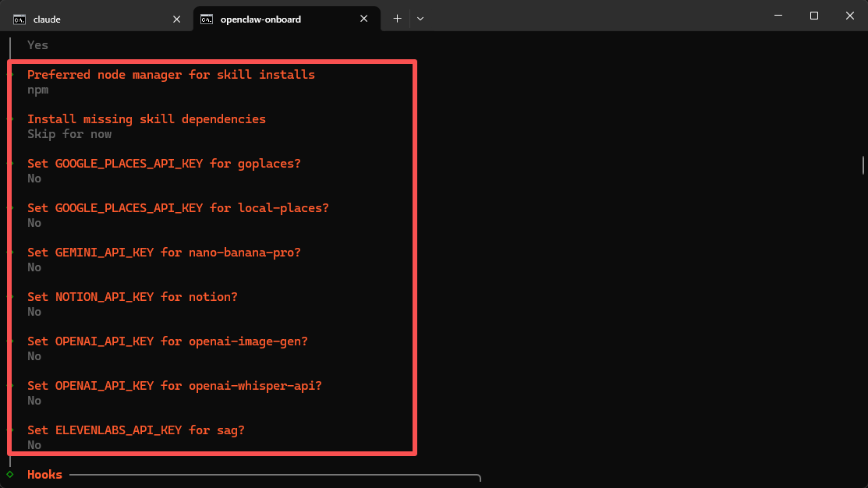This screenshot has width=868, height=488.
Task: Select the openclaw-onboard tab
Action: (273, 19)
